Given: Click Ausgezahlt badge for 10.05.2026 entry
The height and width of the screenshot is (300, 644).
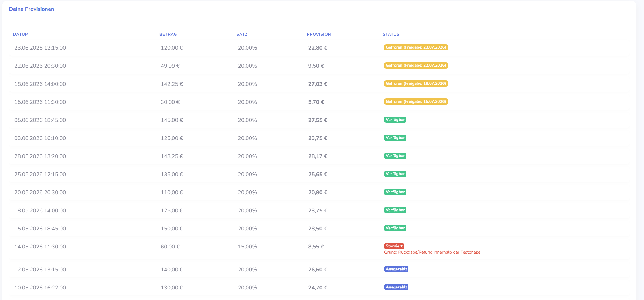Looking at the screenshot, I should coord(396,287).
